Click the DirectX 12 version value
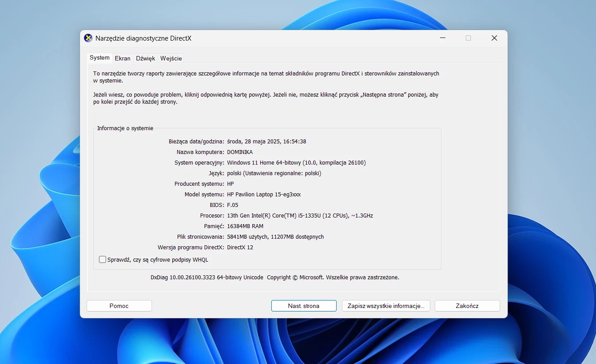Image resolution: width=596 pixels, height=364 pixels. pyautogui.click(x=240, y=248)
